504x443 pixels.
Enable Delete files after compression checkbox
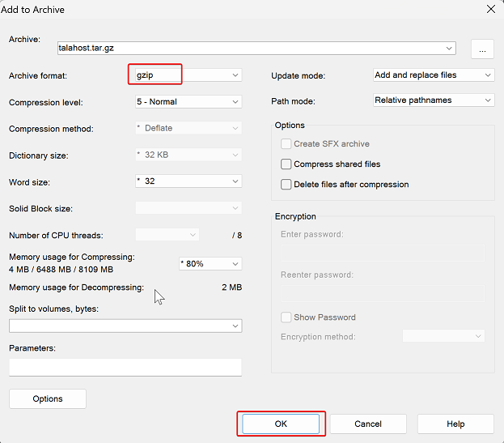click(286, 185)
